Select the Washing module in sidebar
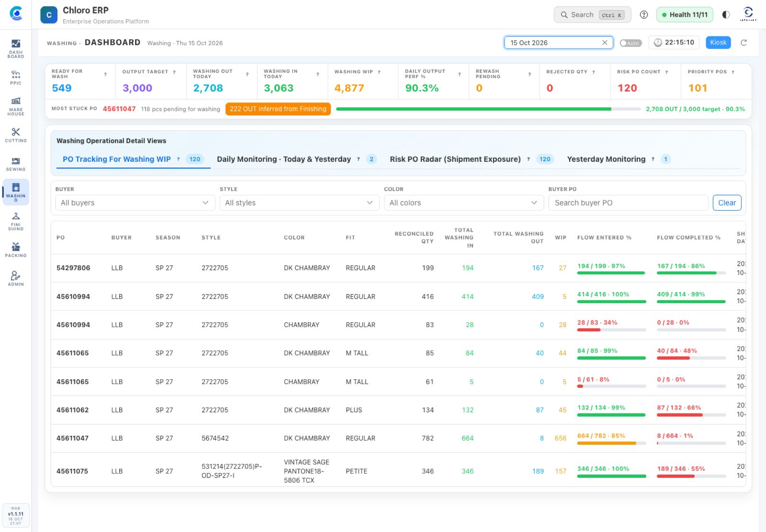Viewport: 766px width, 532px height. tap(16, 192)
